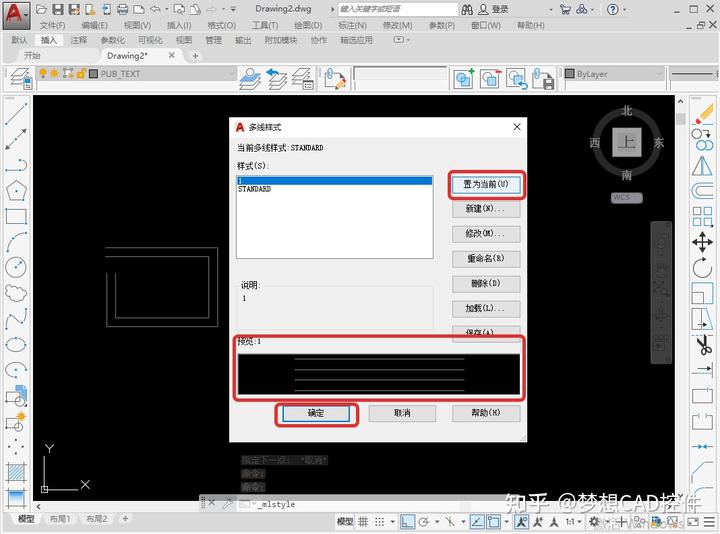Toggle polar tracking in status bar
This screenshot has width=720, height=534.
point(424,522)
